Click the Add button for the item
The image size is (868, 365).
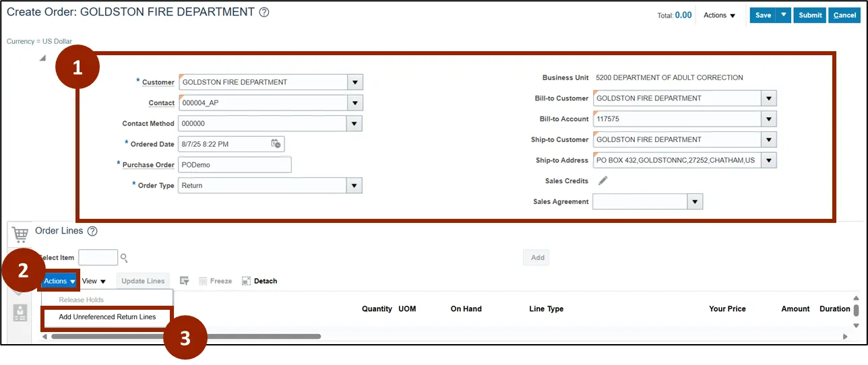(537, 257)
